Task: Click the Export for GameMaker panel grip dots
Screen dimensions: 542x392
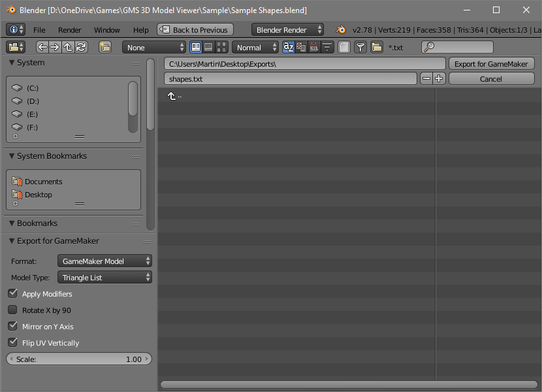Action: 147,242
